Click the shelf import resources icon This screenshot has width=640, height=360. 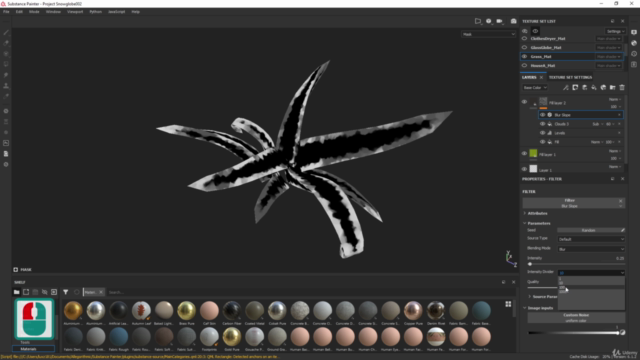53,292
